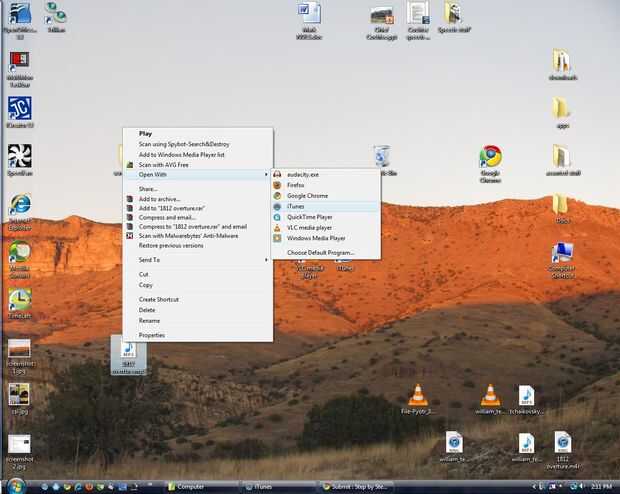620x494 pixels.
Task: Select the TimeLeft clock desktop shortcut
Action: (20, 299)
